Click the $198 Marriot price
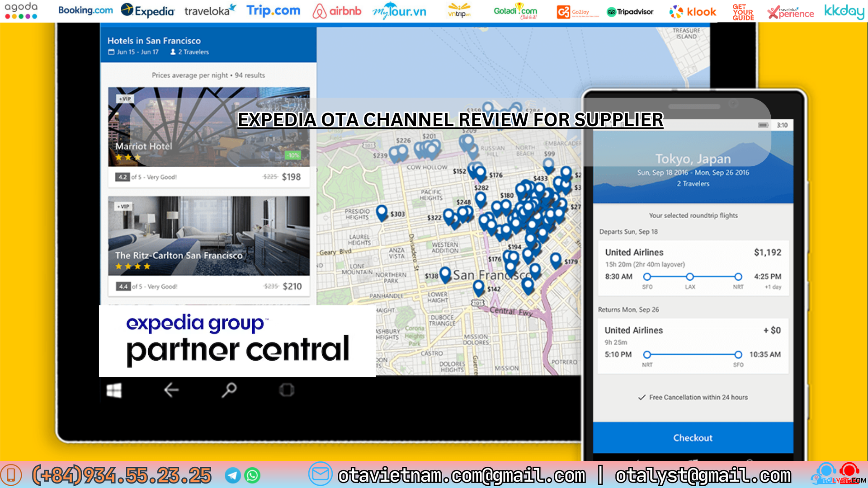868x488 pixels. 291,177
